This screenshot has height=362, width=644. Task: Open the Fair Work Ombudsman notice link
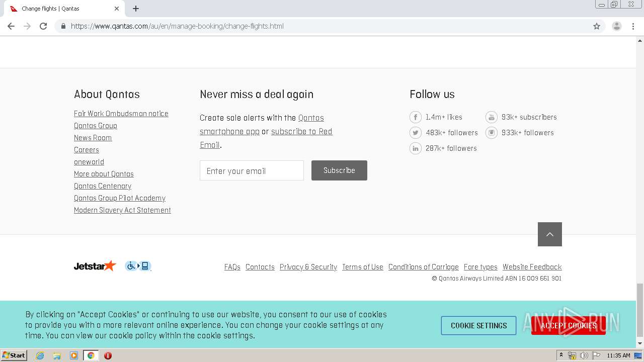121,114
